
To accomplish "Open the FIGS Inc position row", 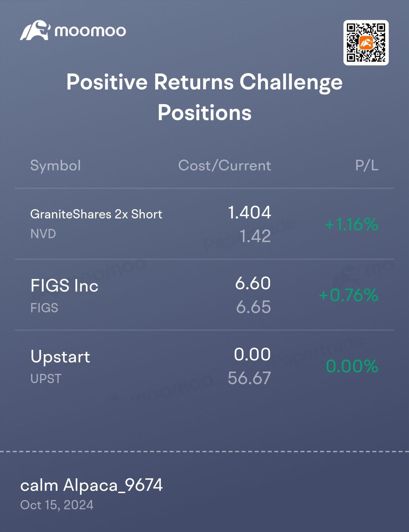I will point(204,294).
